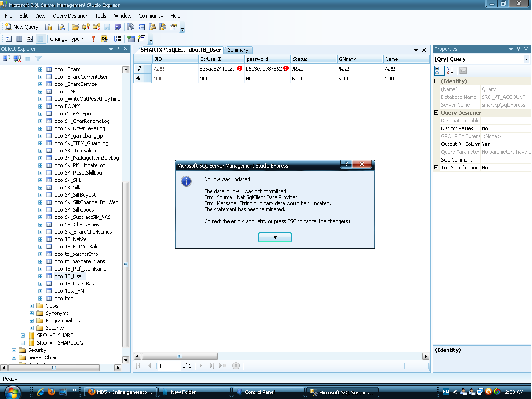
Task: Click the StrUserID column header
Action: (x=222, y=59)
